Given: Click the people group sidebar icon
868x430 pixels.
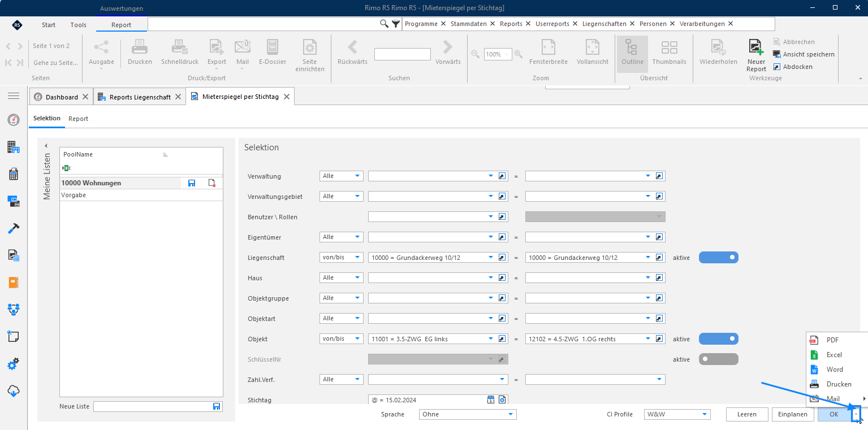Looking at the screenshot, I should click(14, 310).
